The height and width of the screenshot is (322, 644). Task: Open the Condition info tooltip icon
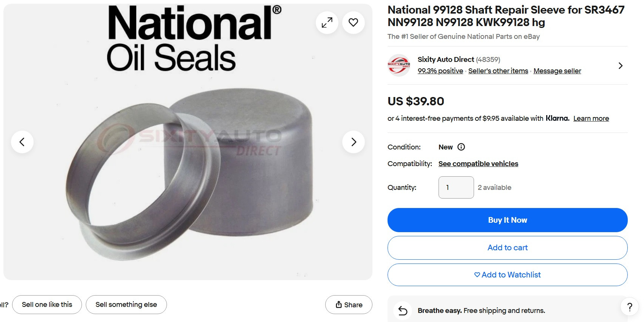461,147
